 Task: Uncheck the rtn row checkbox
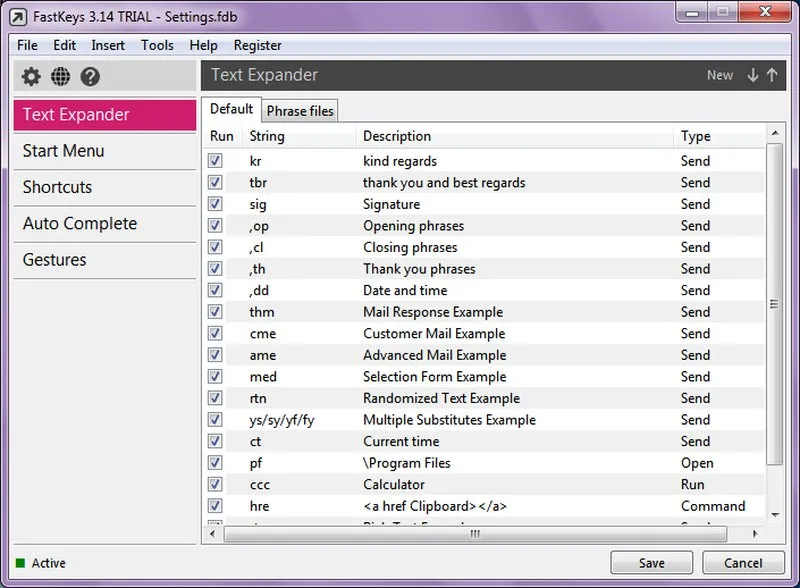pyautogui.click(x=215, y=398)
